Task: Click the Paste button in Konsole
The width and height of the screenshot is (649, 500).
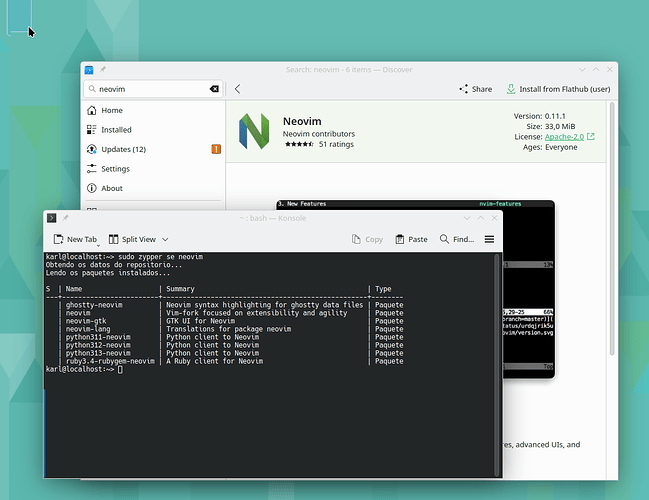Action: pos(411,239)
